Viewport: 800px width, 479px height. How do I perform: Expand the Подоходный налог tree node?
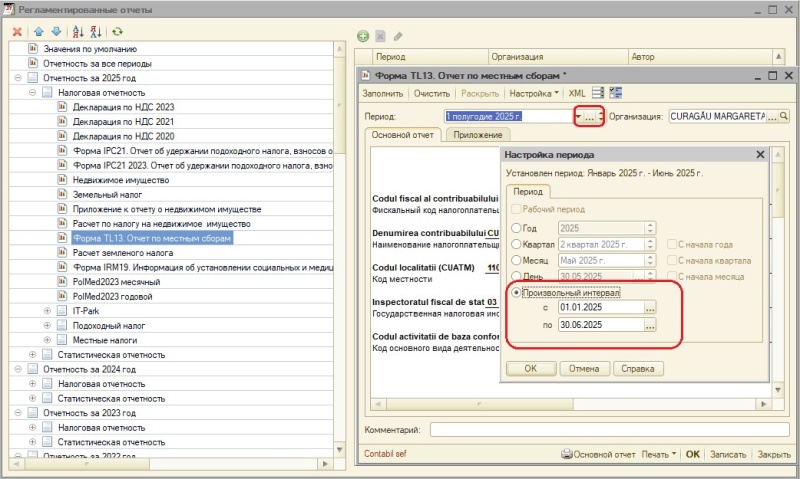[x=47, y=325]
